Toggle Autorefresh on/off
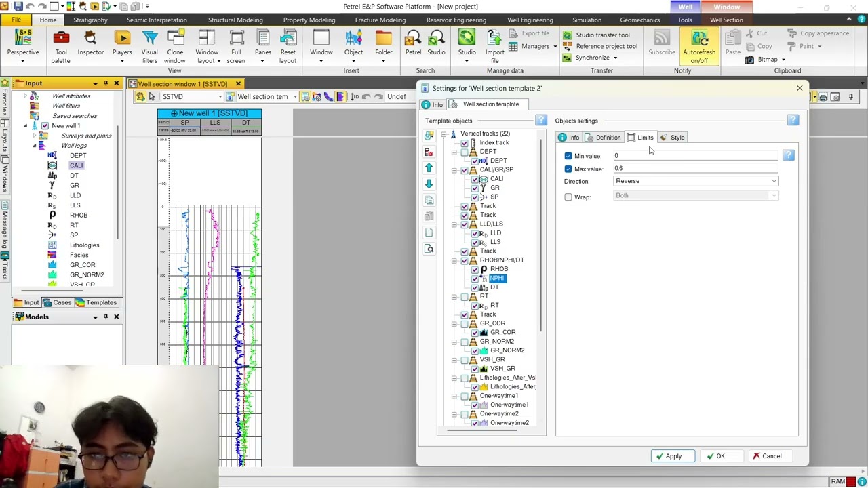Screen dimensions: 868x488 (698, 47)
